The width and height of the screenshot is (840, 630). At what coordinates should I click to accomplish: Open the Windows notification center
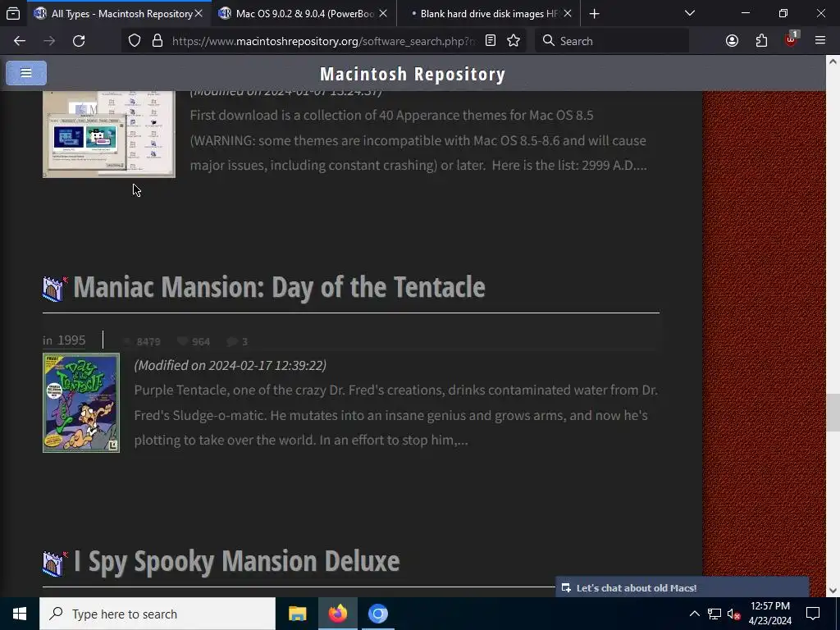click(813, 614)
